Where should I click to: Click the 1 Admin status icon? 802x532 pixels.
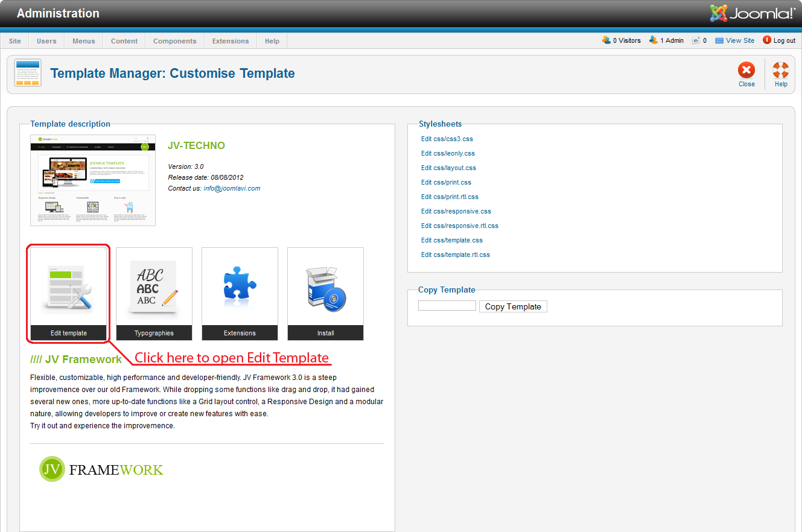click(x=654, y=40)
